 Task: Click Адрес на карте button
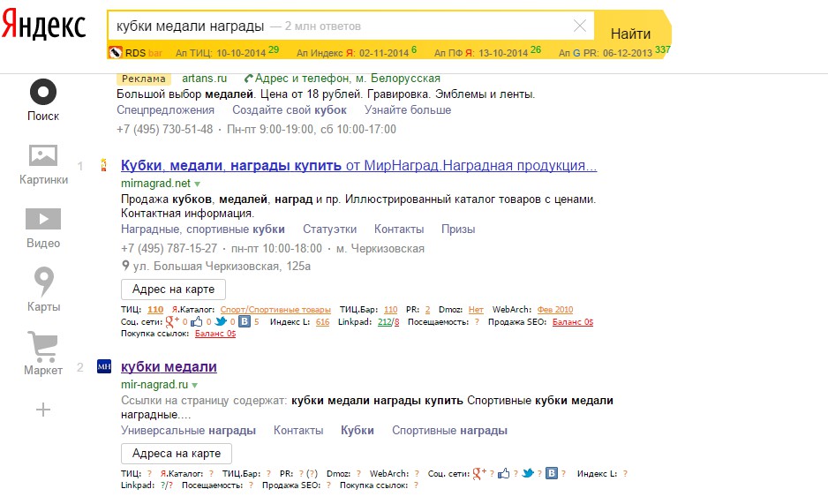tap(173, 290)
